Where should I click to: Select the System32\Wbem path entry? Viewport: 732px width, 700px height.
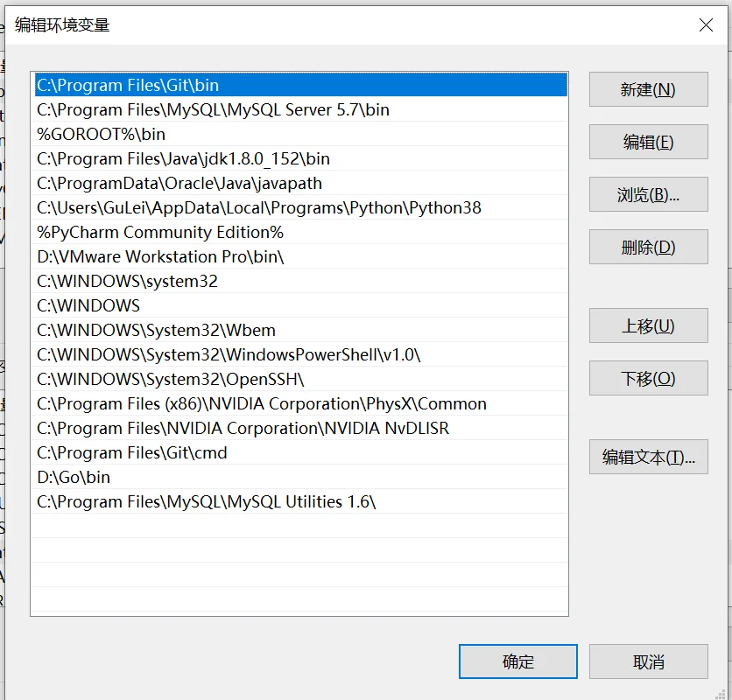pos(301,330)
